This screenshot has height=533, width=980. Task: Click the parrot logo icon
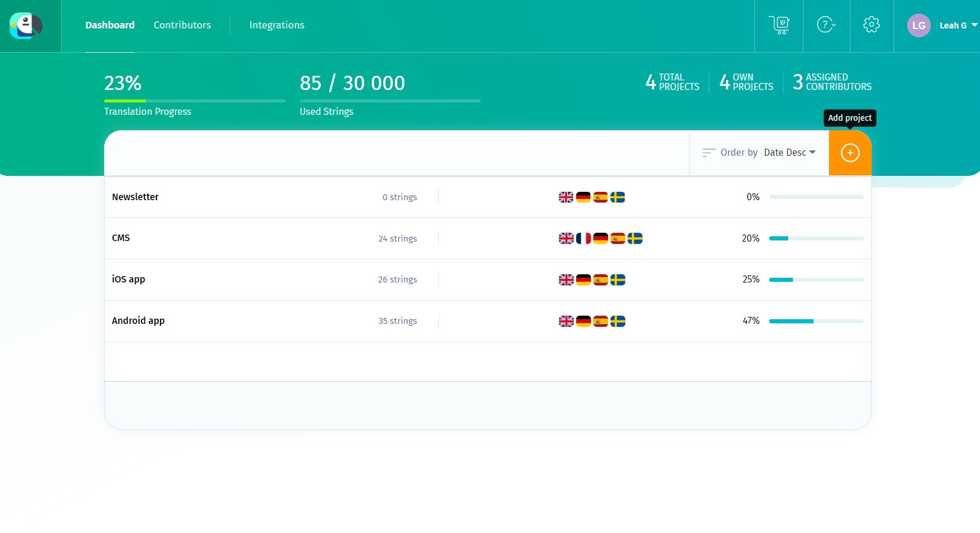(x=26, y=26)
